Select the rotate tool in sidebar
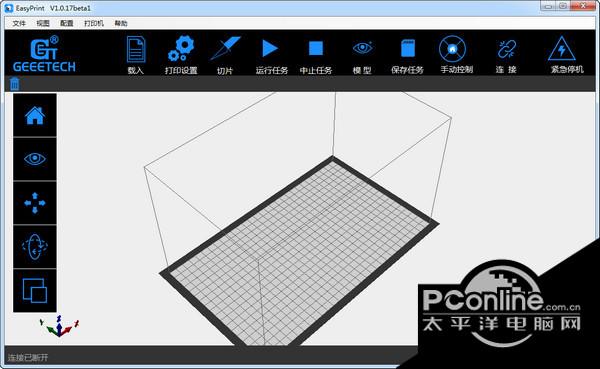The height and width of the screenshot is (369, 600). tap(35, 247)
